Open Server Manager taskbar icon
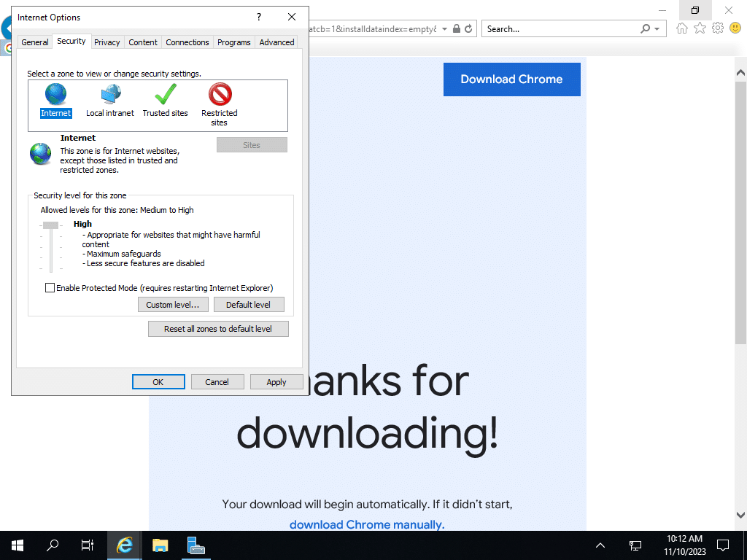The image size is (747, 560). [x=196, y=545]
